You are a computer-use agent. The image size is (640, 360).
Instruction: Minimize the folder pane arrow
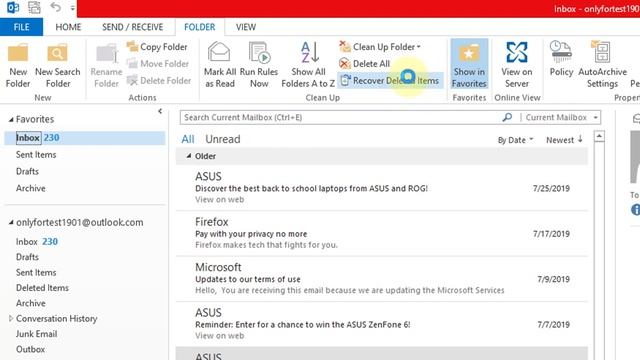(160, 111)
